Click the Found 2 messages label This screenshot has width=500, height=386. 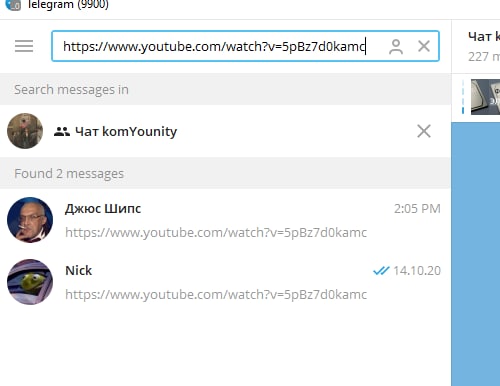pyautogui.click(x=69, y=174)
